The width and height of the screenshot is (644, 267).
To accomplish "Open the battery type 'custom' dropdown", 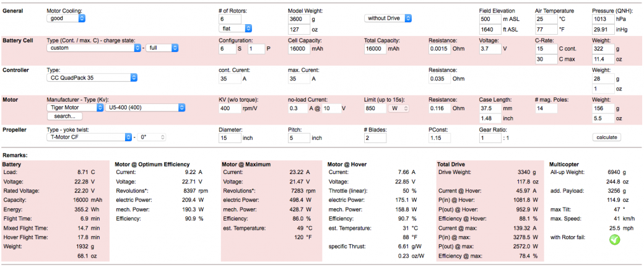I will 94,48.
